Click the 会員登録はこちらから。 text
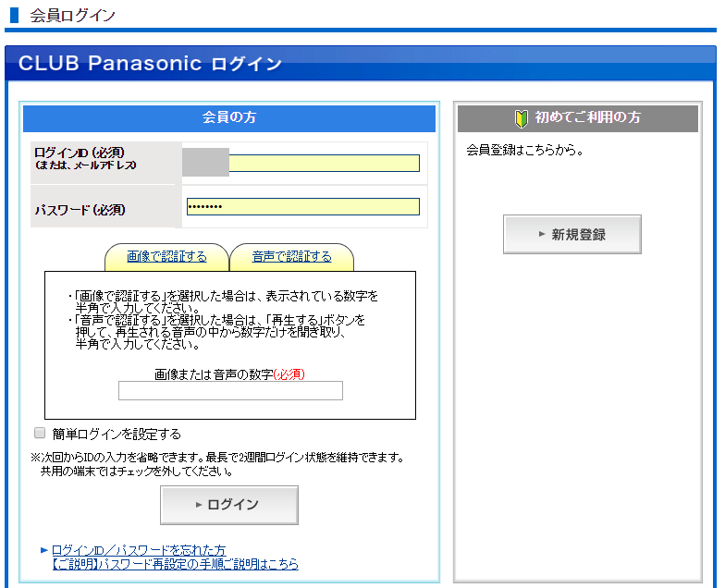 525,150
